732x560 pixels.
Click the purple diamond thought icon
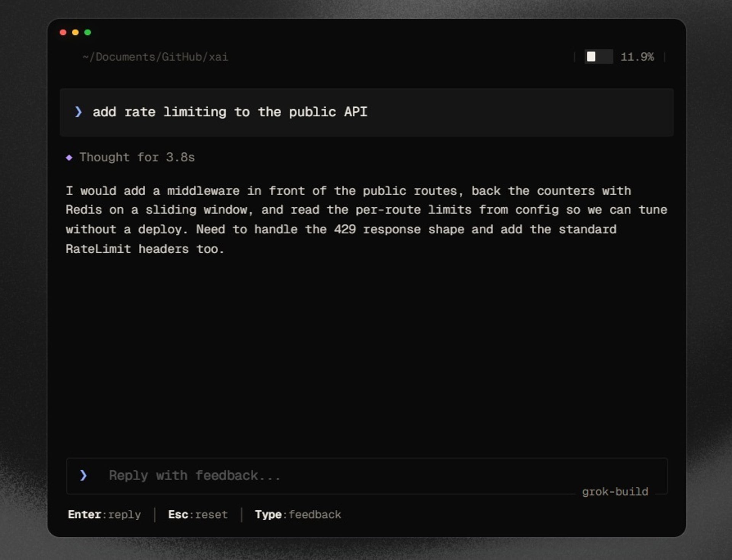click(x=69, y=157)
